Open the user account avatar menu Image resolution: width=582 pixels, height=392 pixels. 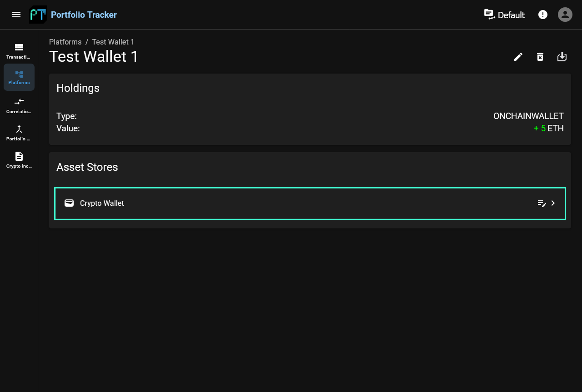[565, 15]
